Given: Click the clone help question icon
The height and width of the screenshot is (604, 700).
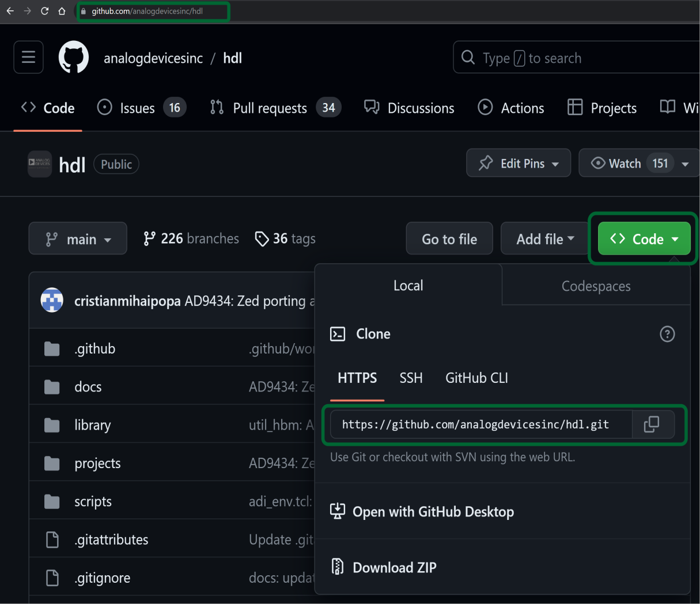Looking at the screenshot, I should coord(667,334).
